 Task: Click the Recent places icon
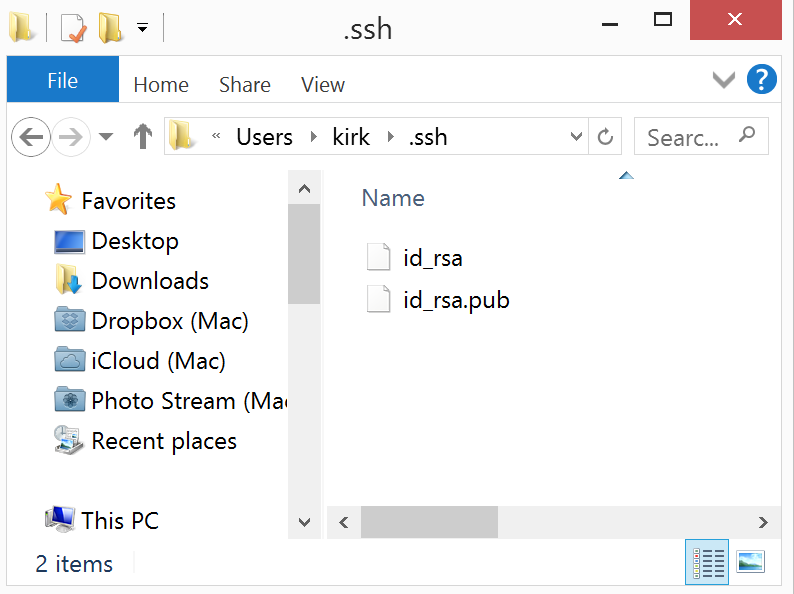68,440
